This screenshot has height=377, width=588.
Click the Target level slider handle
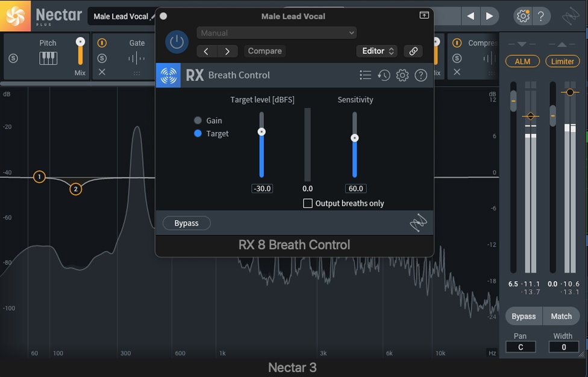(261, 132)
